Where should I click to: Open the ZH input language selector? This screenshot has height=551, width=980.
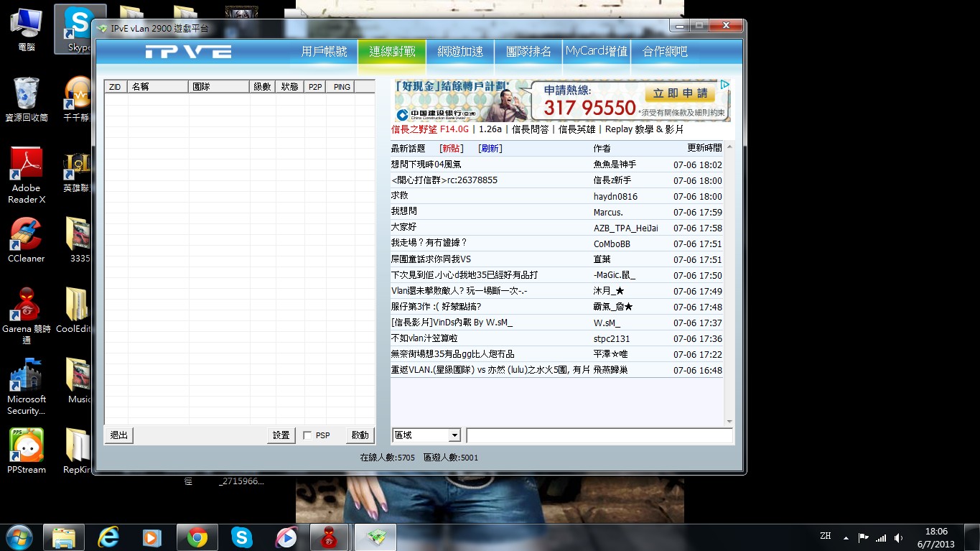pyautogui.click(x=825, y=536)
